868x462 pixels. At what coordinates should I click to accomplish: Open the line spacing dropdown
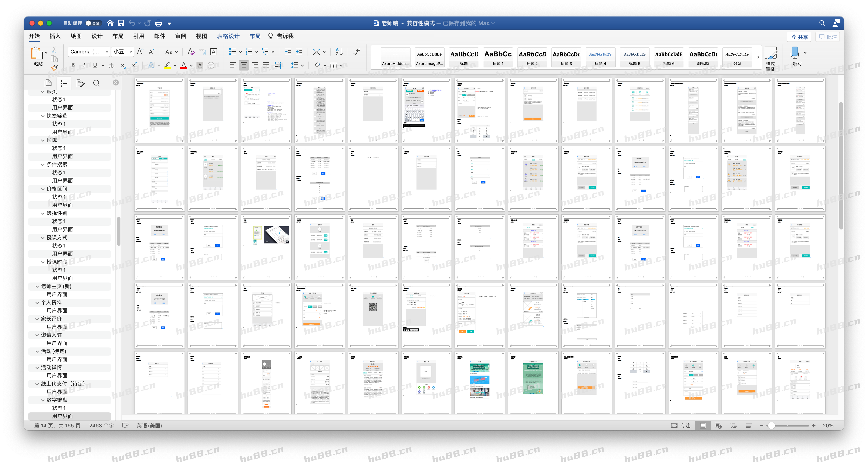(303, 65)
